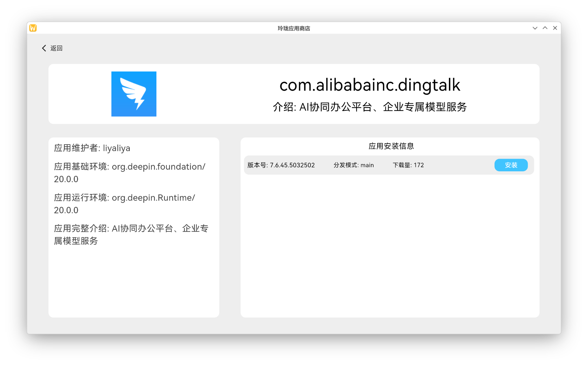Click the yellow app store icon in title bar

click(x=33, y=28)
